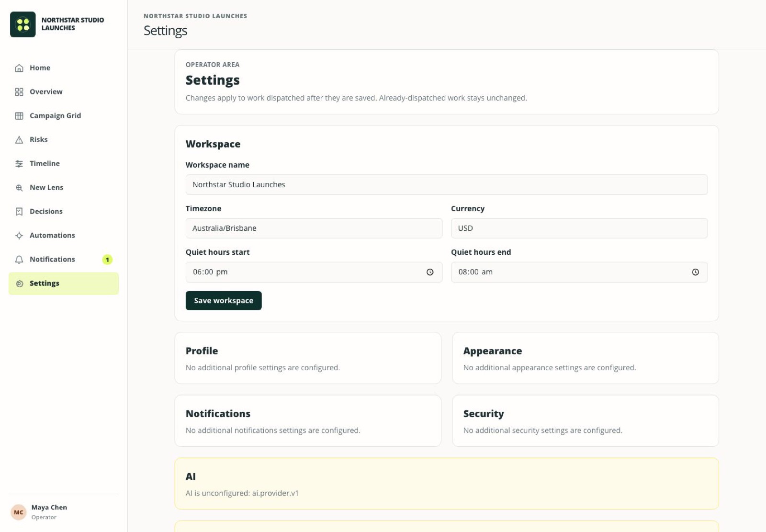Navigate to Campaign Grid
The image size is (766, 532).
[x=64, y=116]
